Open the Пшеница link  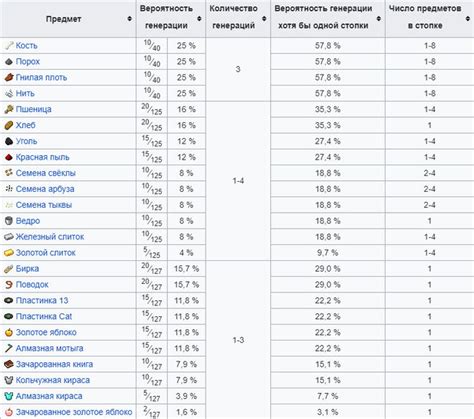click(34, 109)
